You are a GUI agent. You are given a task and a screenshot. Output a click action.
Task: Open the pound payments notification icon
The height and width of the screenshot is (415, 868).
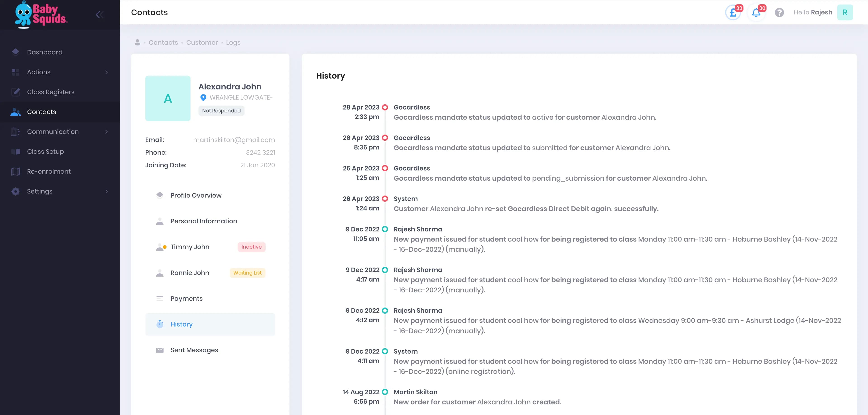point(733,13)
